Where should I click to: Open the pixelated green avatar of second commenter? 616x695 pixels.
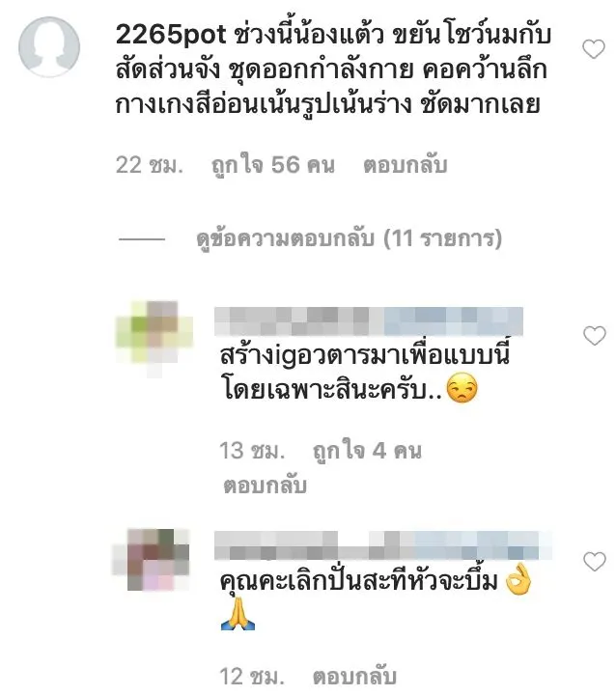click(x=154, y=339)
